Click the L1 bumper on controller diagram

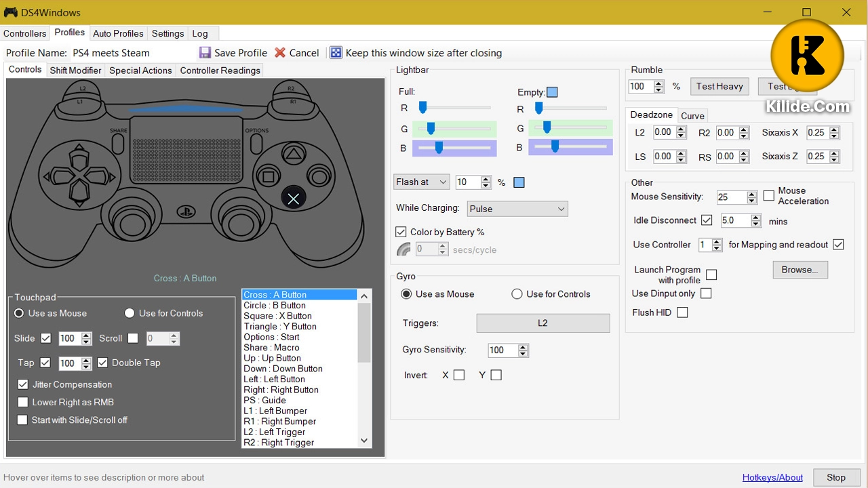click(81, 101)
